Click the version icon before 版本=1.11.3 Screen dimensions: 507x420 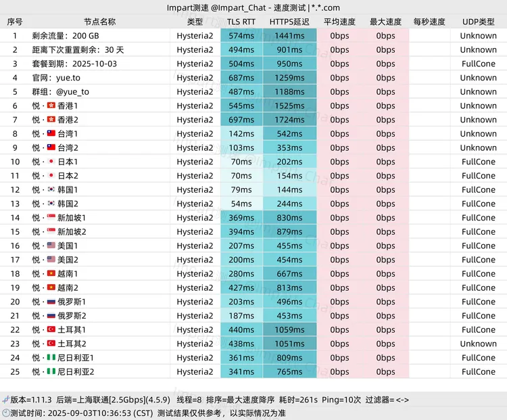coord(5,400)
